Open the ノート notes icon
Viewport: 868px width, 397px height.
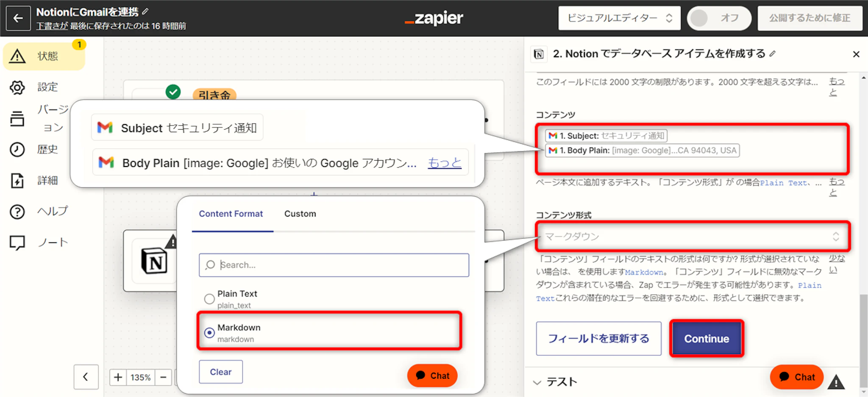(x=17, y=242)
